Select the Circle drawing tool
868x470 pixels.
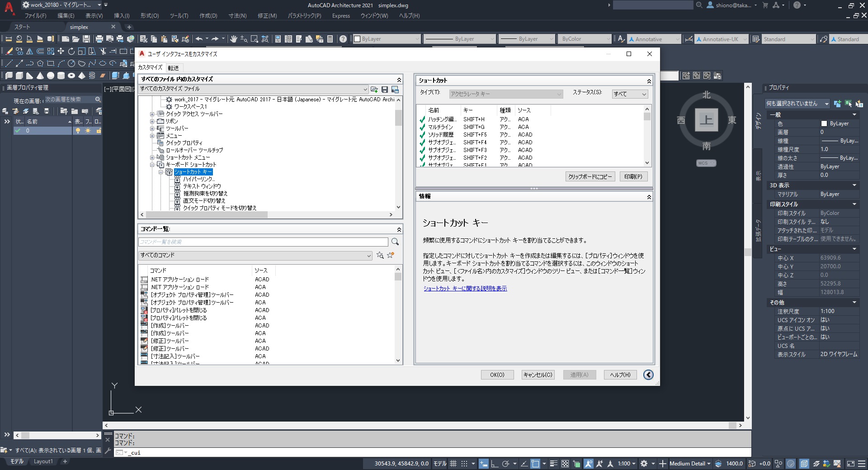[x=71, y=63]
